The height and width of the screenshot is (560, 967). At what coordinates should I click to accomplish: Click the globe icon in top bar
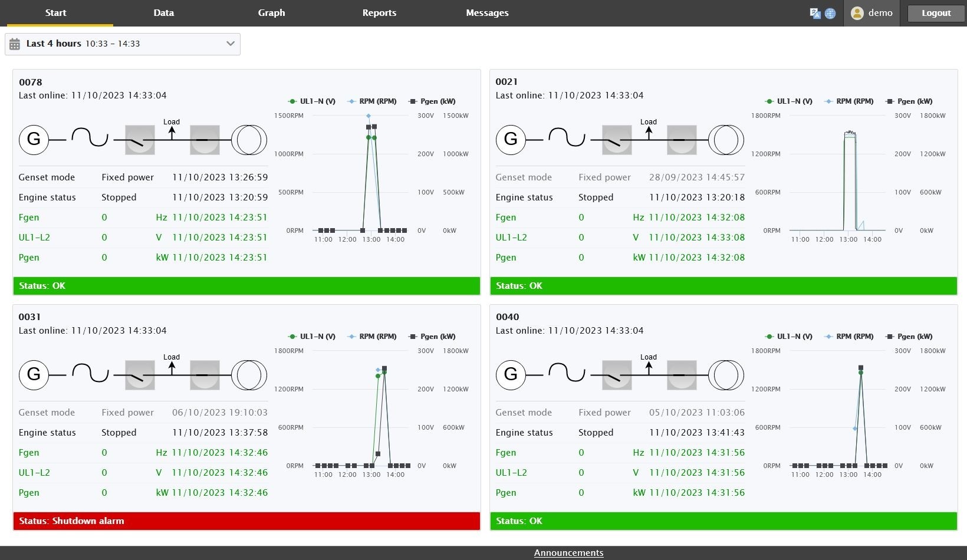tap(830, 13)
